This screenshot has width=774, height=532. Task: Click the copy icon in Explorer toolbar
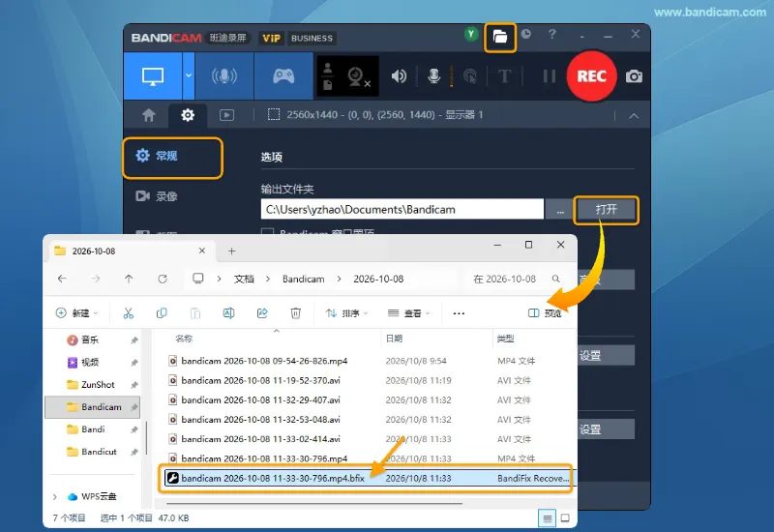[x=162, y=313]
